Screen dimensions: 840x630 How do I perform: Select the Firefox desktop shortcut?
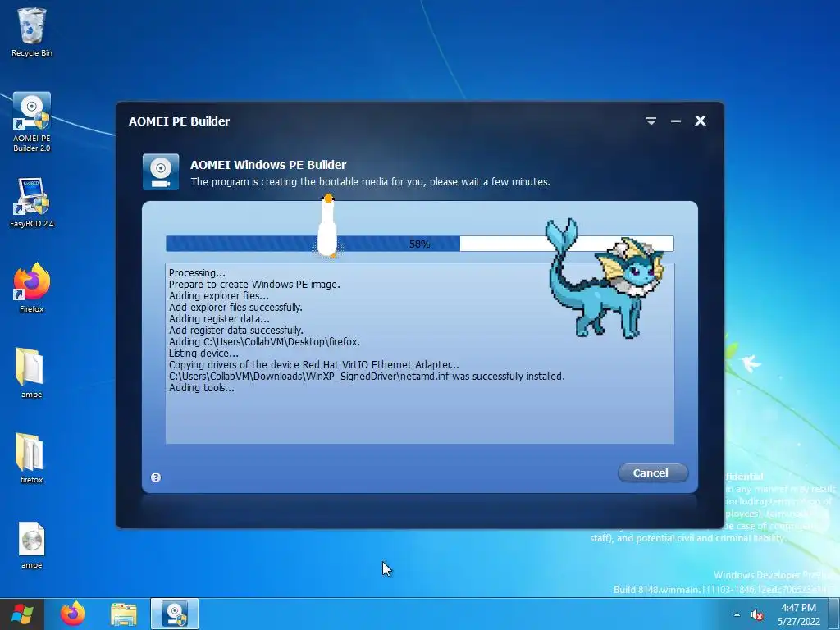point(32,288)
